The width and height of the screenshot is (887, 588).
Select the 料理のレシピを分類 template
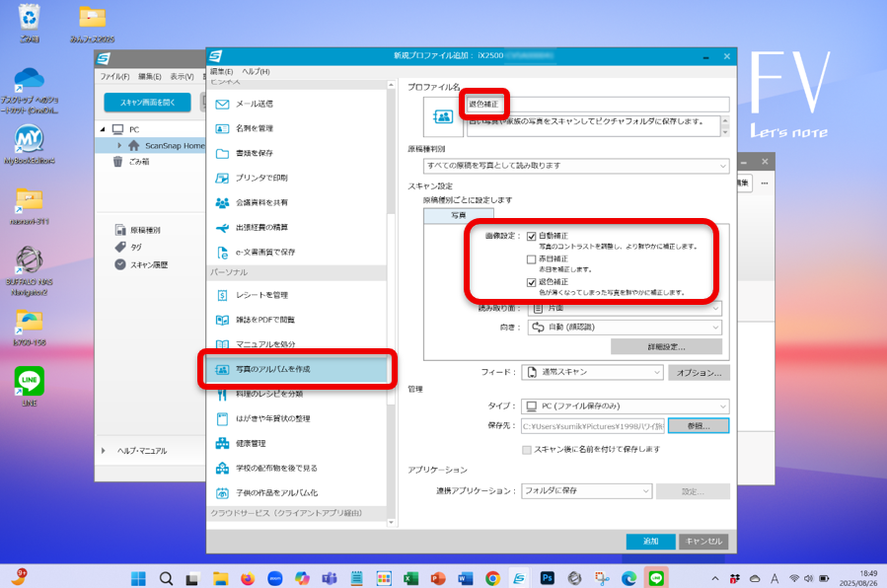268,394
